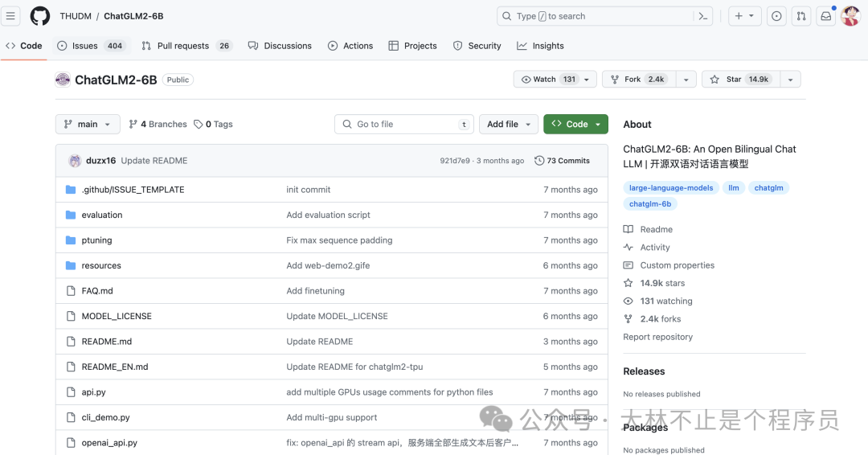Screen dimensions: 868x455
Task: Open the Custom properties link
Action: point(677,265)
